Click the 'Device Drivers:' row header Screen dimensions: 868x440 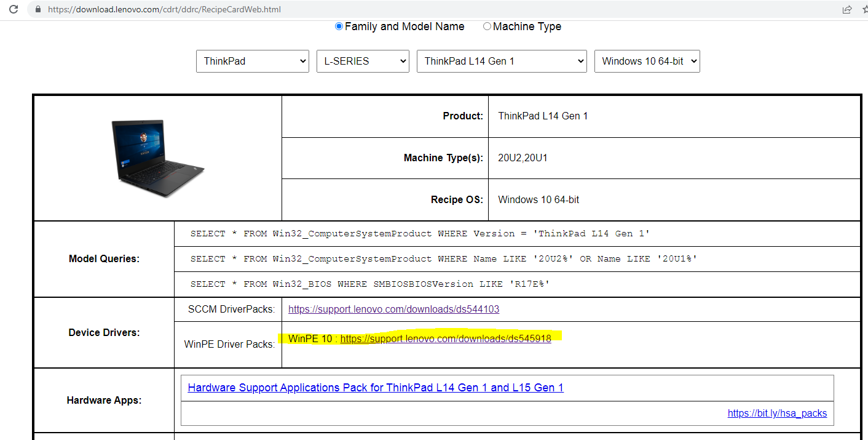pyautogui.click(x=104, y=332)
